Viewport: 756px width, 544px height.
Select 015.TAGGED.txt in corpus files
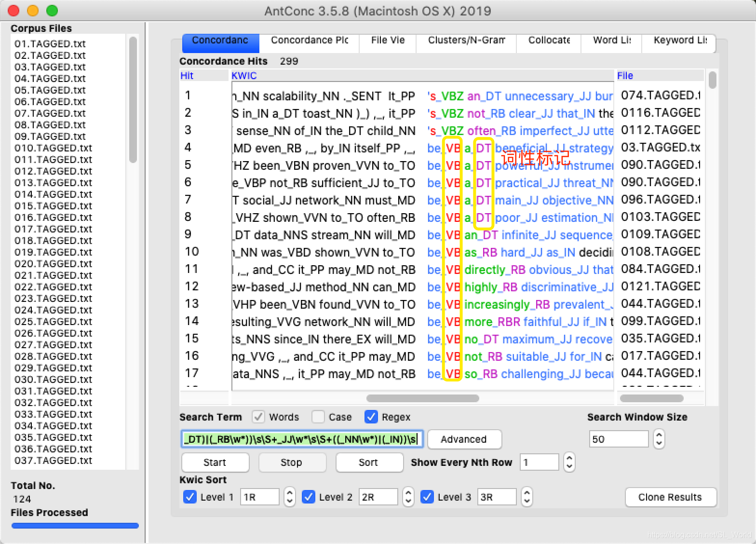(53, 206)
